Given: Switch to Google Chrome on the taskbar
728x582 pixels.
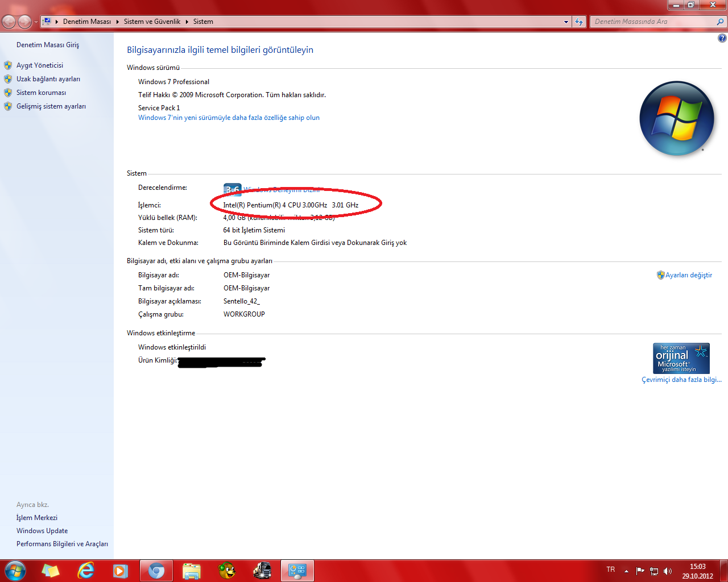Looking at the screenshot, I should 156,571.
